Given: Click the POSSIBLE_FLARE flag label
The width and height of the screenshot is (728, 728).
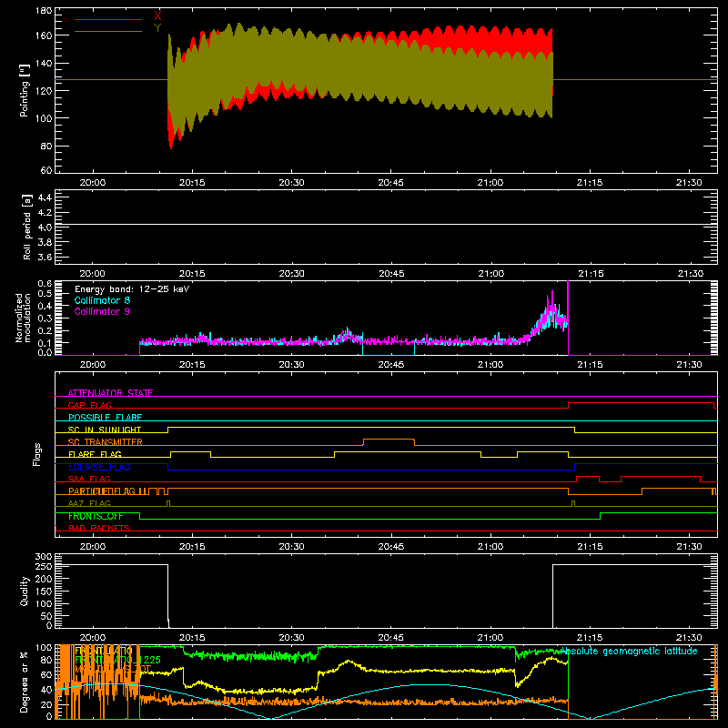Looking at the screenshot, I should point(105,418).
